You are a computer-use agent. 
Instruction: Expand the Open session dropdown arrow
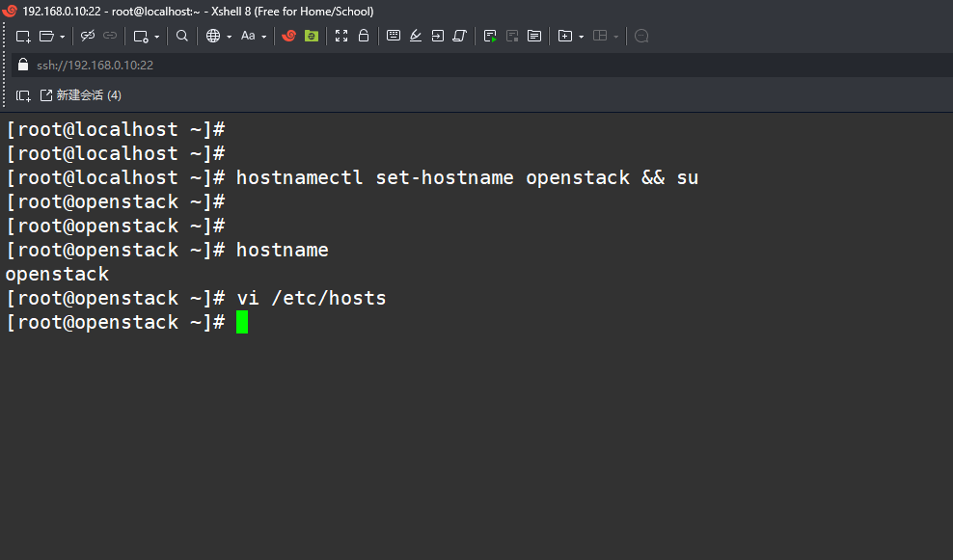click(x=62, y=37)
